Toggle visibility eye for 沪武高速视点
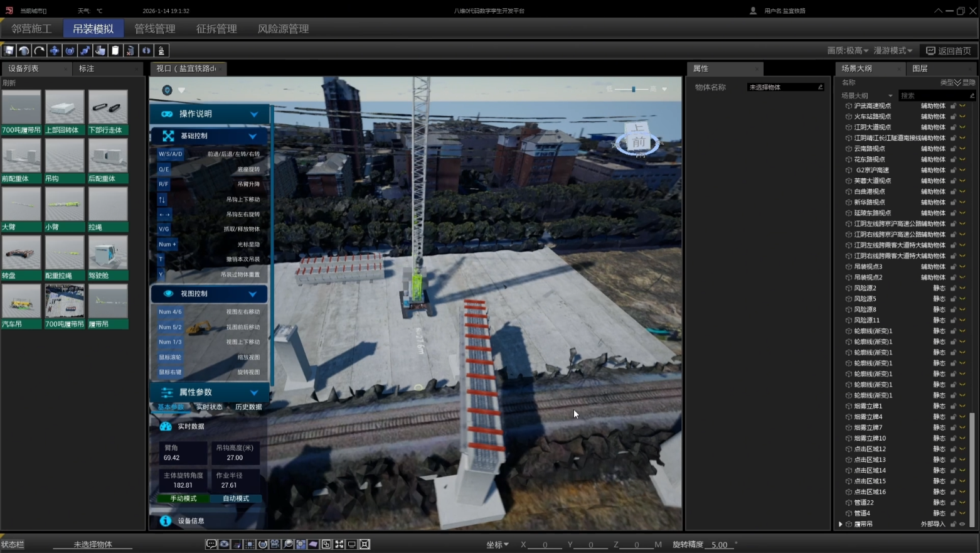 962,106
